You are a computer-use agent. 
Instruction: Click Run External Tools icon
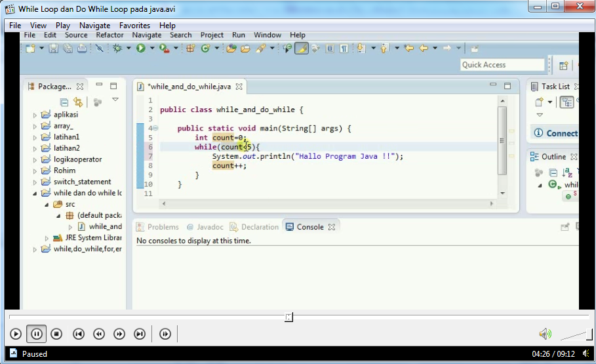(x=164, y=49)
